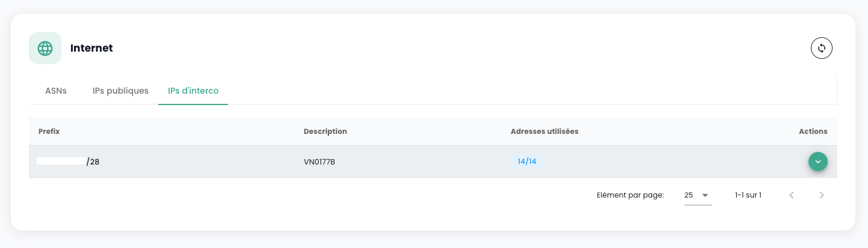Click the Internet globe icon

tap(45, 48)
